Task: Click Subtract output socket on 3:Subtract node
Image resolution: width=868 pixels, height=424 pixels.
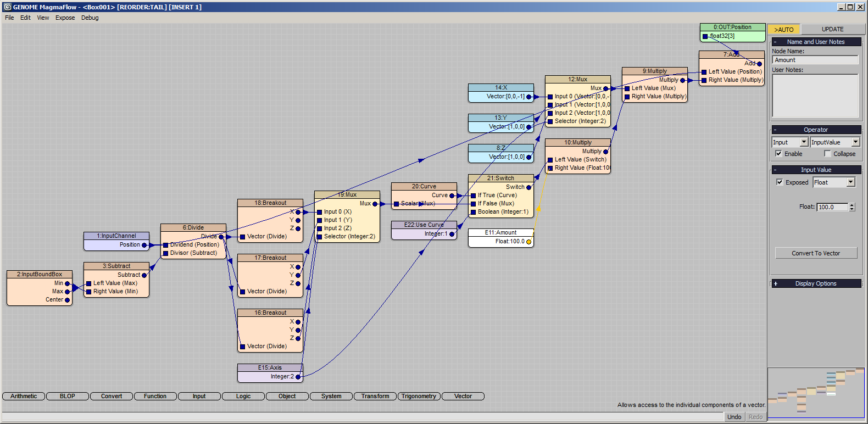Action: tap(144, 275)
